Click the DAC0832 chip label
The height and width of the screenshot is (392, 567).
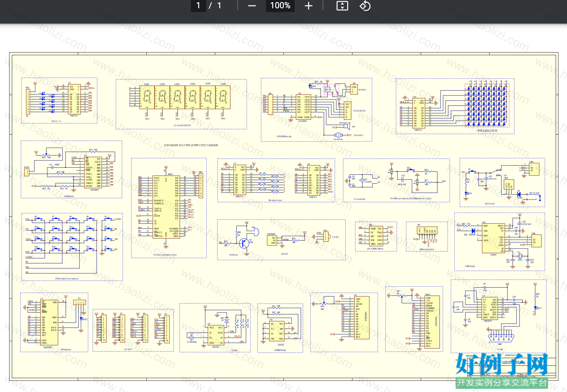coord(48,347)
